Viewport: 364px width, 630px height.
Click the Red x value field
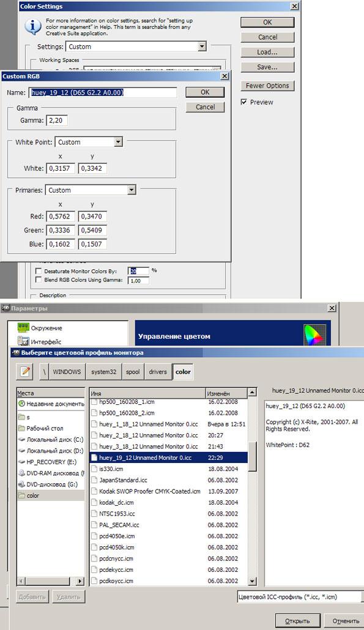click(x=61, y=216)
